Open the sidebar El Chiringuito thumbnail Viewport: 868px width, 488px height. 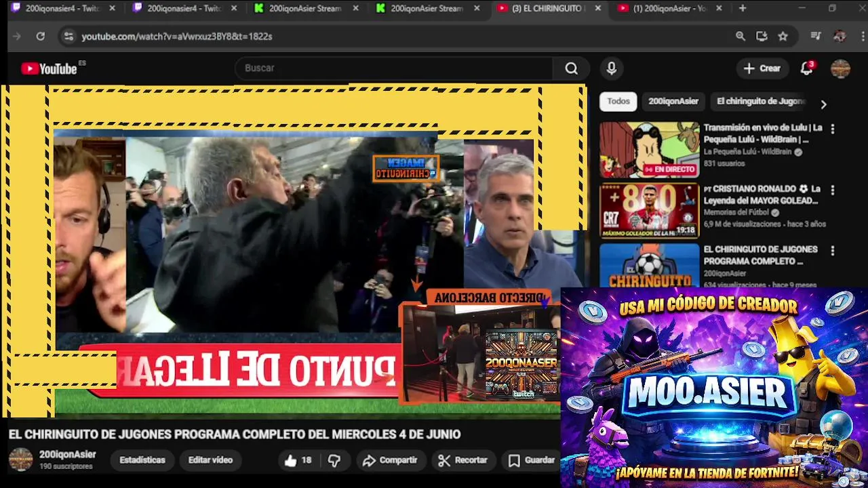click(649, 265)
